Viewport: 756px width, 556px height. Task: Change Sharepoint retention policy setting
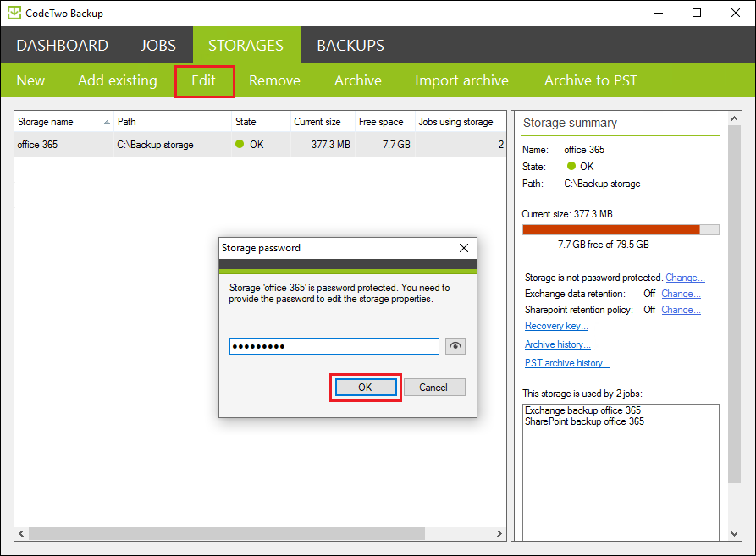pyautogui.click(x=681, y=310)
